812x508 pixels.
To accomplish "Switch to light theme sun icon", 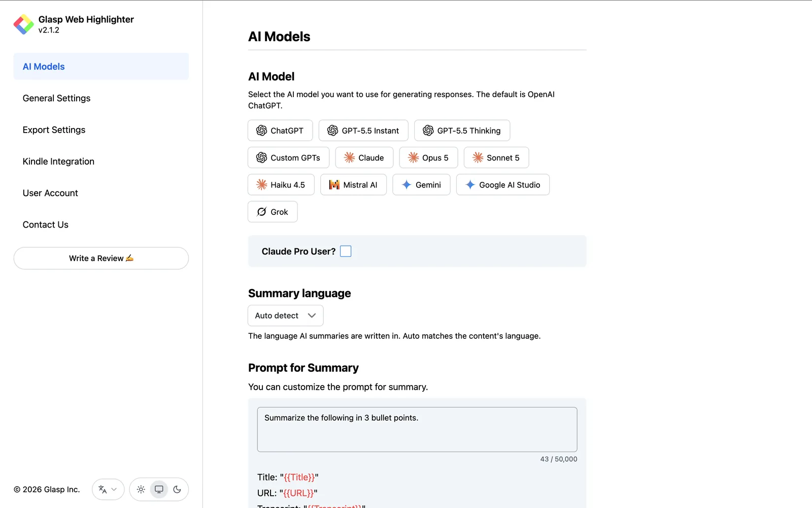I will [141, 489].
